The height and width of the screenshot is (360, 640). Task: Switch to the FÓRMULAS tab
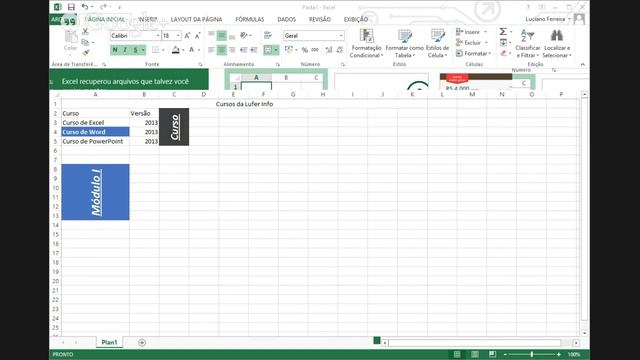click(250, 19)
